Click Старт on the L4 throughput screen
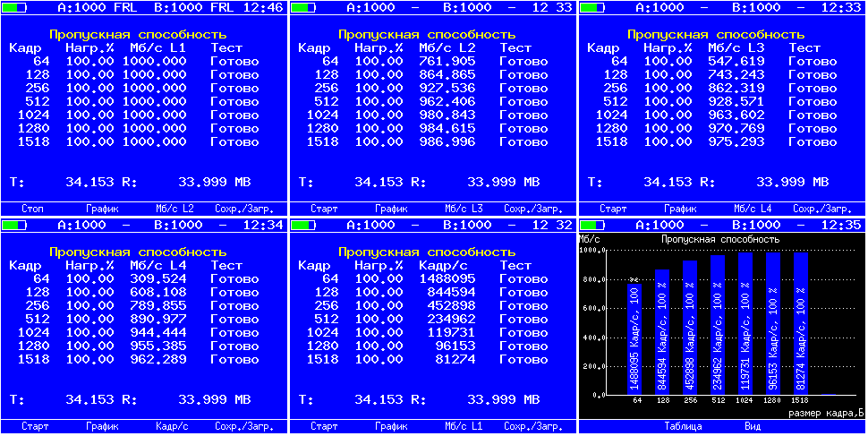This screenshot has width=868, height=436. coord(36,426)
